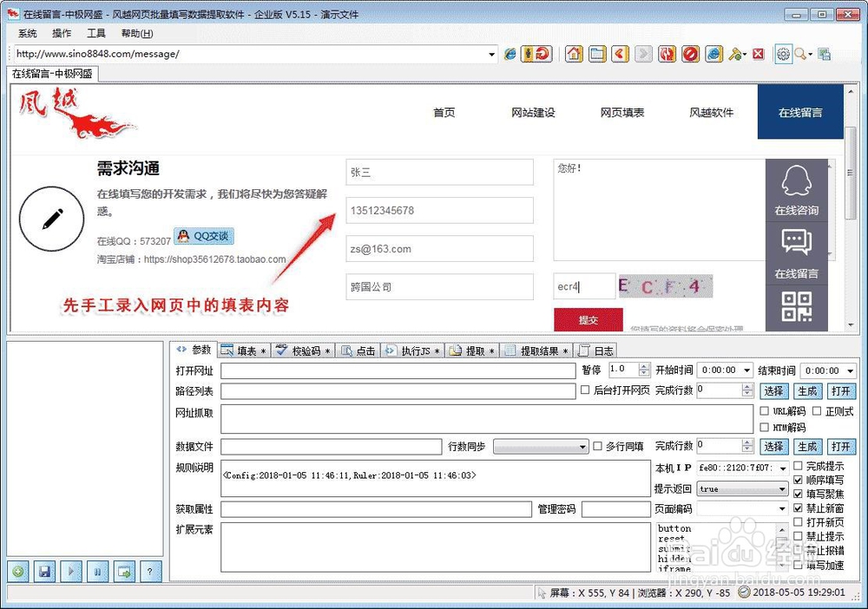Viewport: 868px width, 609px height.
Task: Expand the 行数同步 combo box
Action: pyautogui.click(x=582, y=447)
